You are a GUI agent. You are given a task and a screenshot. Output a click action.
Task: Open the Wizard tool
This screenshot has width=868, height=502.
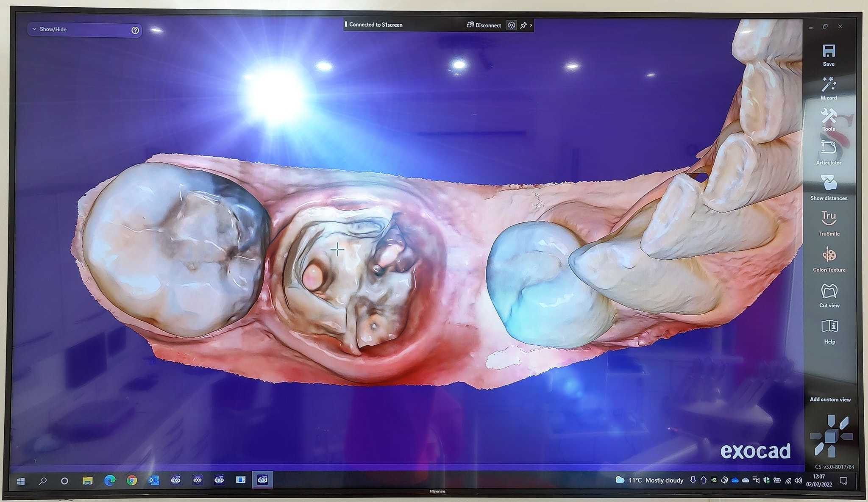pos(829,84)
